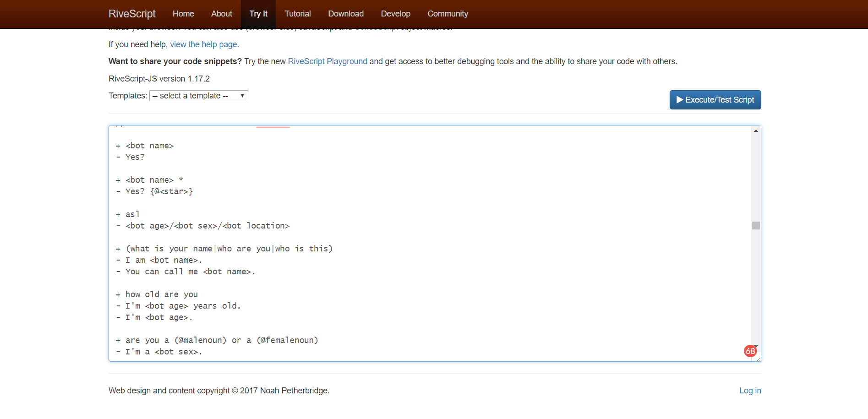Click the scroll-up arrow of the code editor
Screen dimensions: 868x419
pos(756,131)
